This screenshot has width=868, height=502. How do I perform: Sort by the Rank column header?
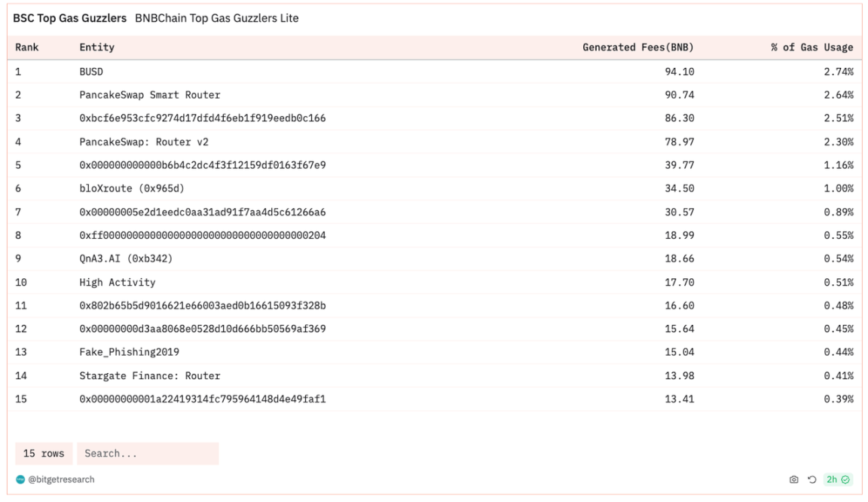coord(27,47)
